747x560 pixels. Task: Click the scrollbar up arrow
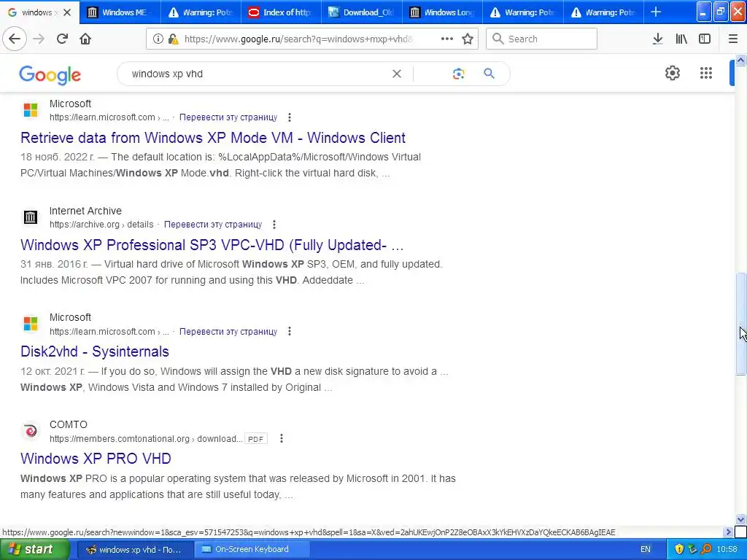(740, 60)
